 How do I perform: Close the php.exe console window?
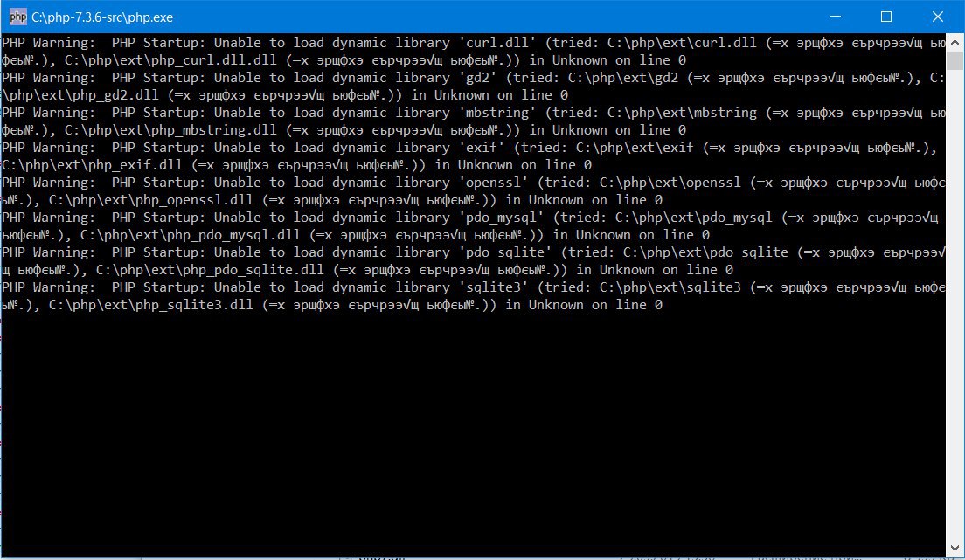pyautogui.click(x=937, y=17)
